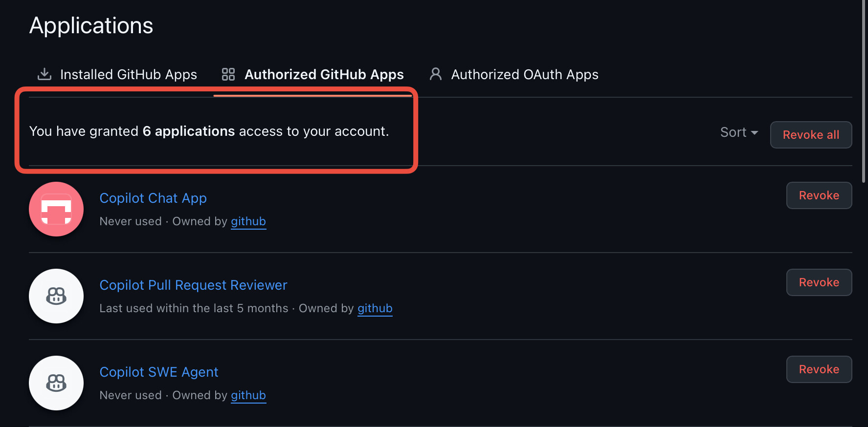Image resolution: width=868 pixels, height=427 pixels.
Task: Open the Copilot Chat App link
Action: pyautogui.click(x=153, y=198)
